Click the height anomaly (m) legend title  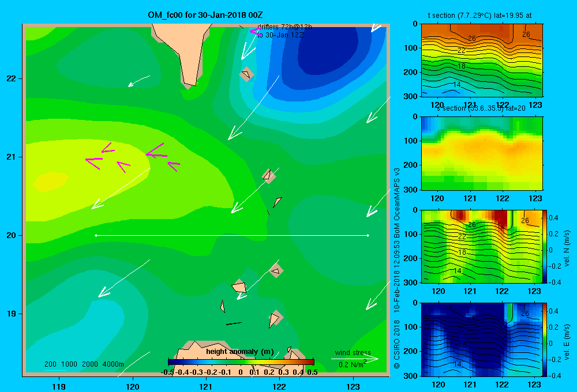240,352
